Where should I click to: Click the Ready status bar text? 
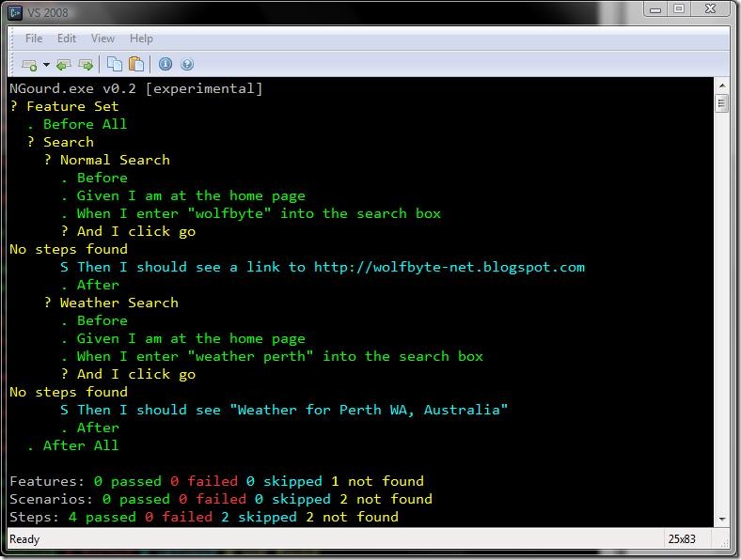(x=24, y=538)
